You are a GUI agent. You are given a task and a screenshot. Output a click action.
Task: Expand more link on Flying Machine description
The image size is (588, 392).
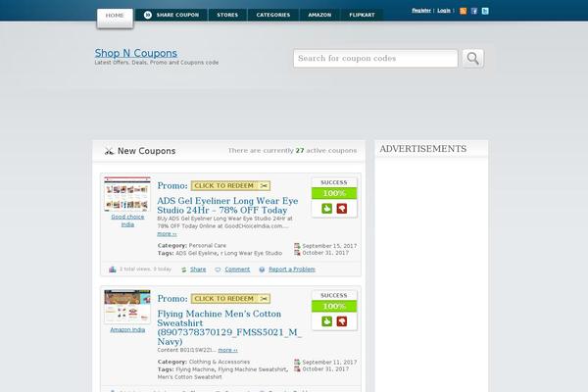(x=227, y=350)
